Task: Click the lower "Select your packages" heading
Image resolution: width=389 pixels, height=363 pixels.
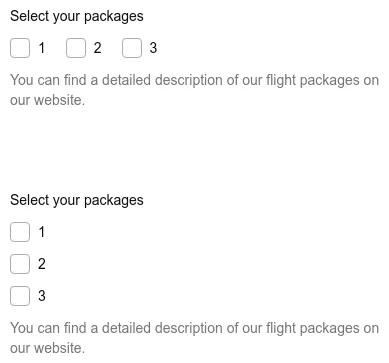Action: (x=77, y=201)
